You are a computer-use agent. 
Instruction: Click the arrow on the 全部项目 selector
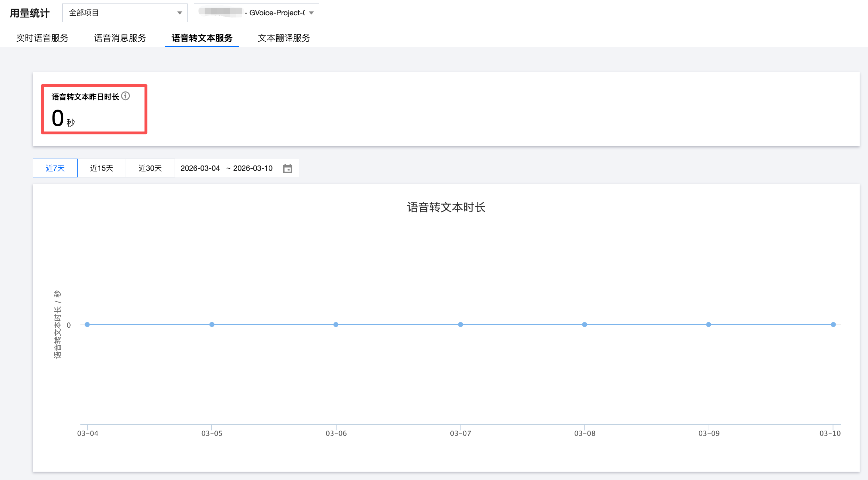point(180,13)
